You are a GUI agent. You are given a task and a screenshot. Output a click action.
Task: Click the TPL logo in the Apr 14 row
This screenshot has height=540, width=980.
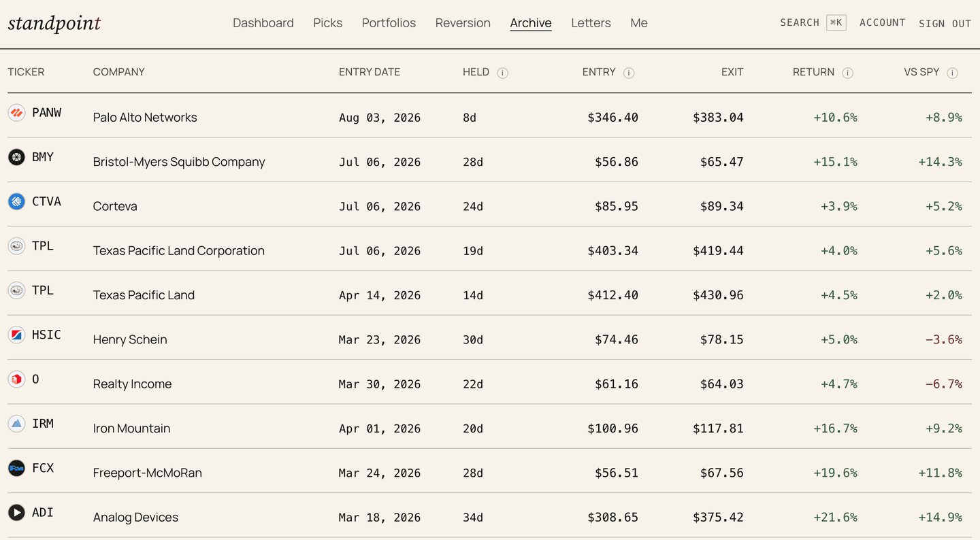(16, 290)
